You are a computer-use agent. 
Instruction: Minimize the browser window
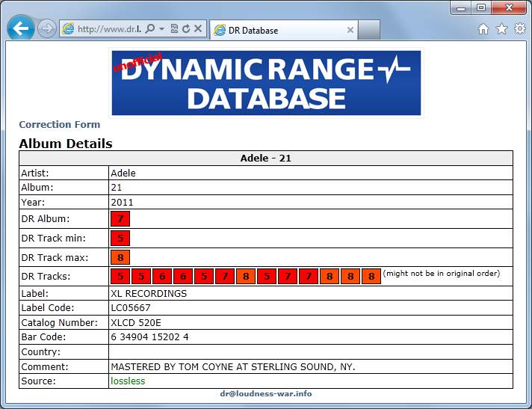460,7
